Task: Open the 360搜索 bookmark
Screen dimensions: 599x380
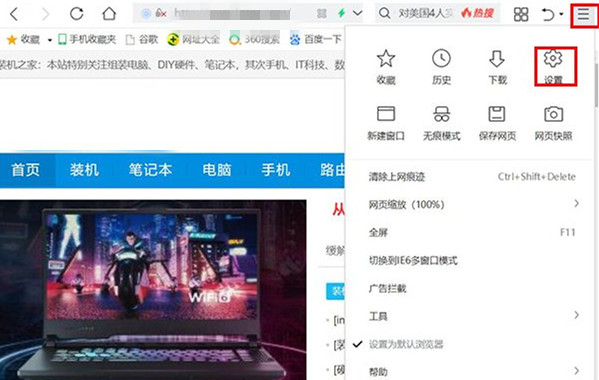Action: pos(254,39)
